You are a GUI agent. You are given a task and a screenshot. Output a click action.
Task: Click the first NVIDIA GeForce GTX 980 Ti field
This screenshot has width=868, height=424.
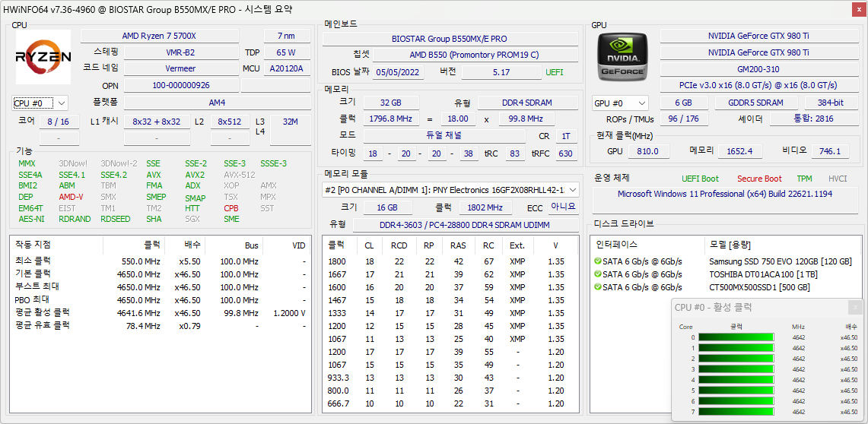point(758,36)
